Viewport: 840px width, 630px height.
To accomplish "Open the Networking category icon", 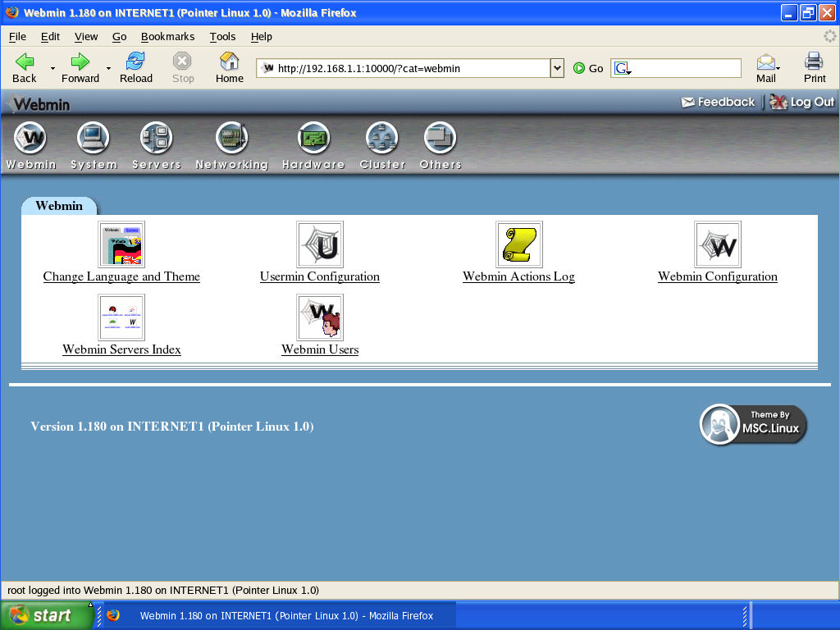I will pos(231,138).
